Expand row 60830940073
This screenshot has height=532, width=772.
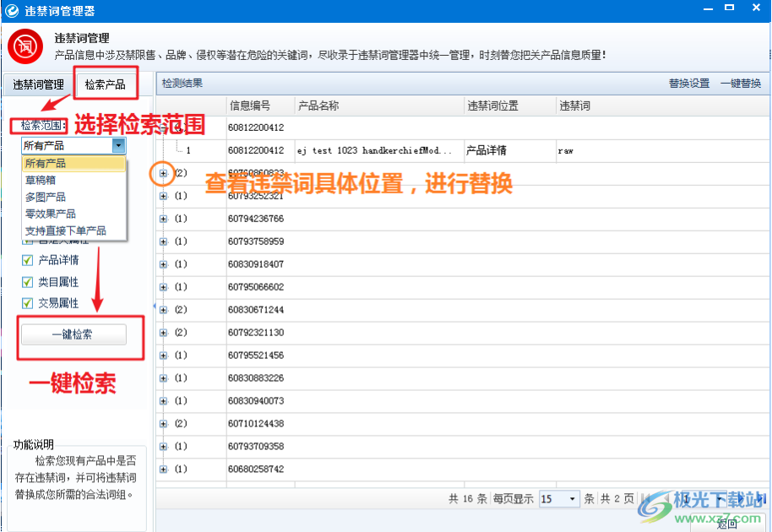click(164, 400)
